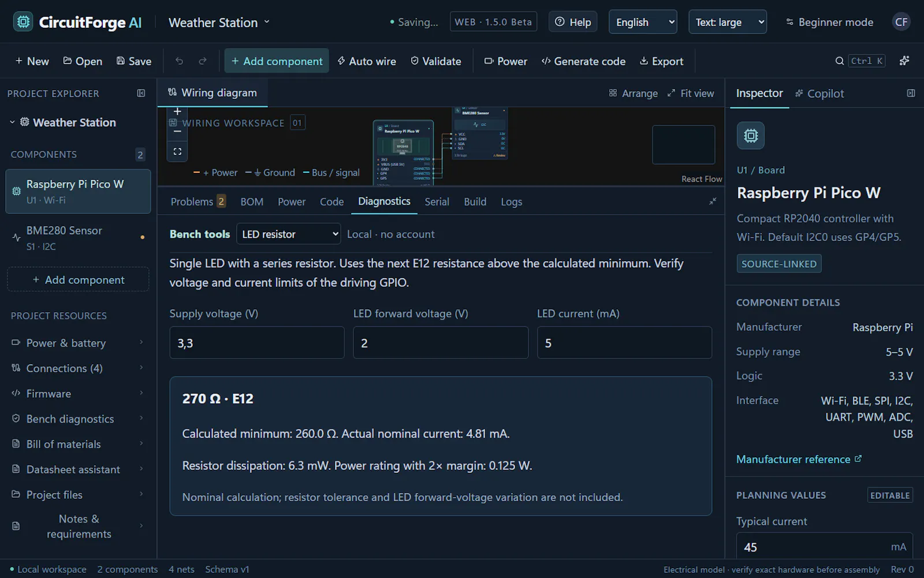Select the BME280 Sensor component
This screenshot has width=924, height=578.
tap(78, 238)
